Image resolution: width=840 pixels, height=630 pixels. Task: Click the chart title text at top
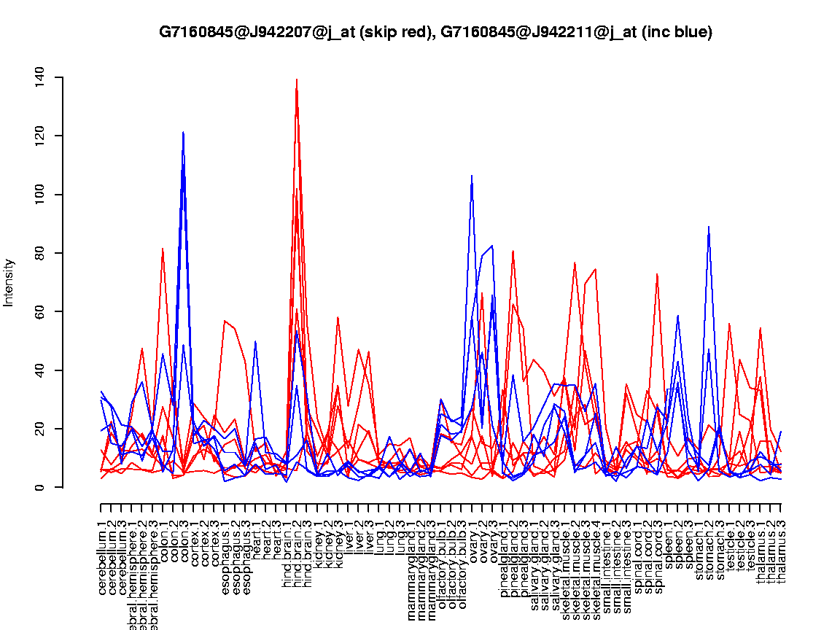coord(435,32)
